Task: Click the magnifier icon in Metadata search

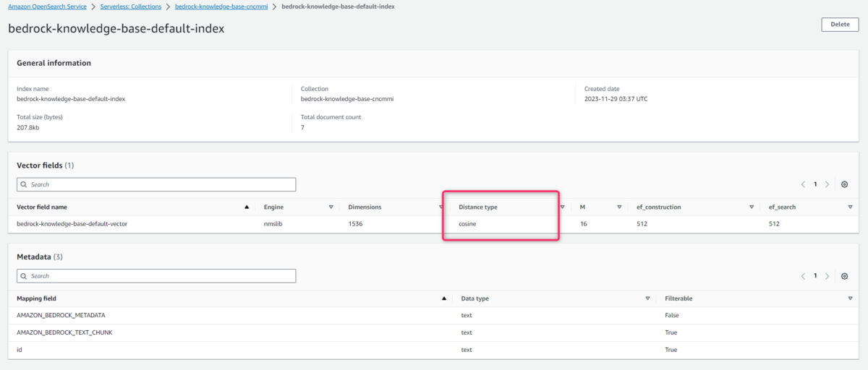Action: pos(25,276)
